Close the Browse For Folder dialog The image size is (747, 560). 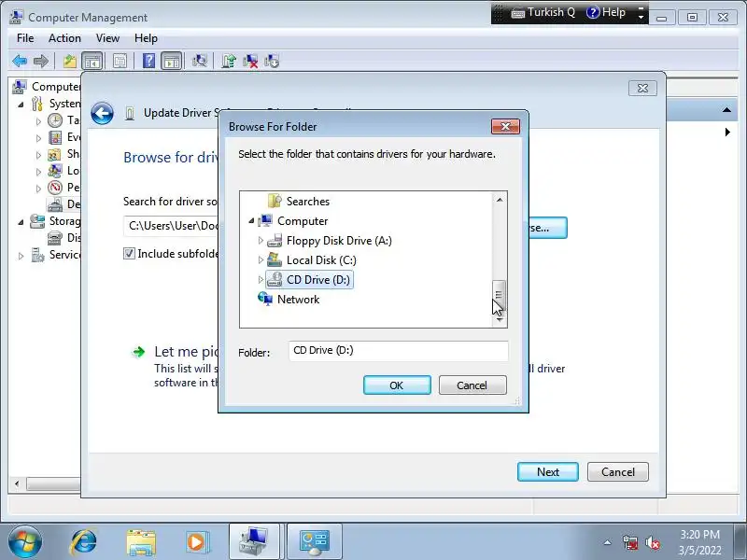point(505,126)
